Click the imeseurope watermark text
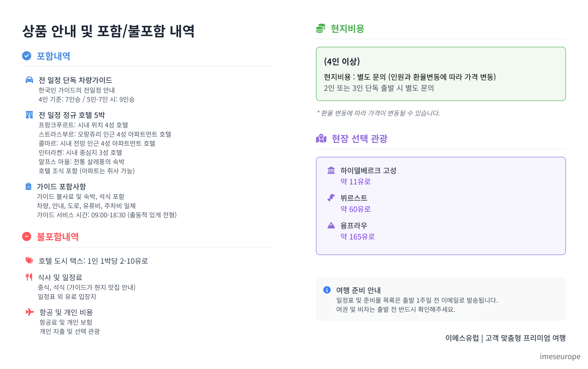The height and width of the screenshot is (369, 588). pyautogui.click(x=560, y=356)
